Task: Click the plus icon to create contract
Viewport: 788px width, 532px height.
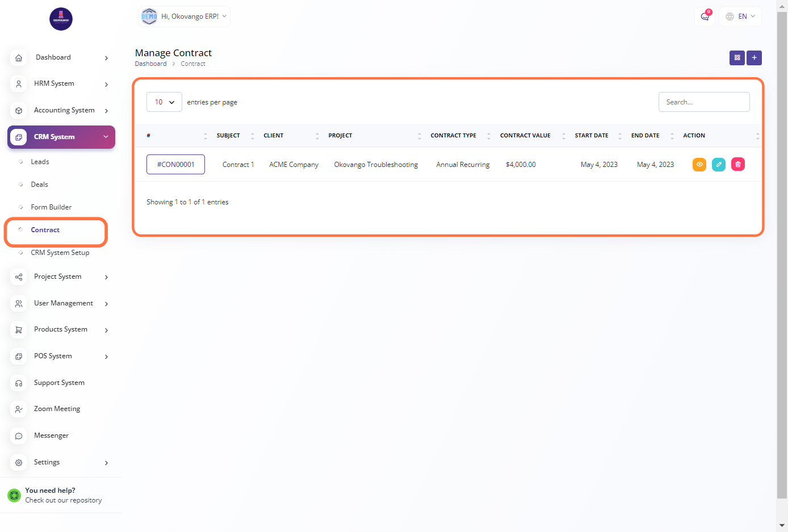Action: point(754,58)
